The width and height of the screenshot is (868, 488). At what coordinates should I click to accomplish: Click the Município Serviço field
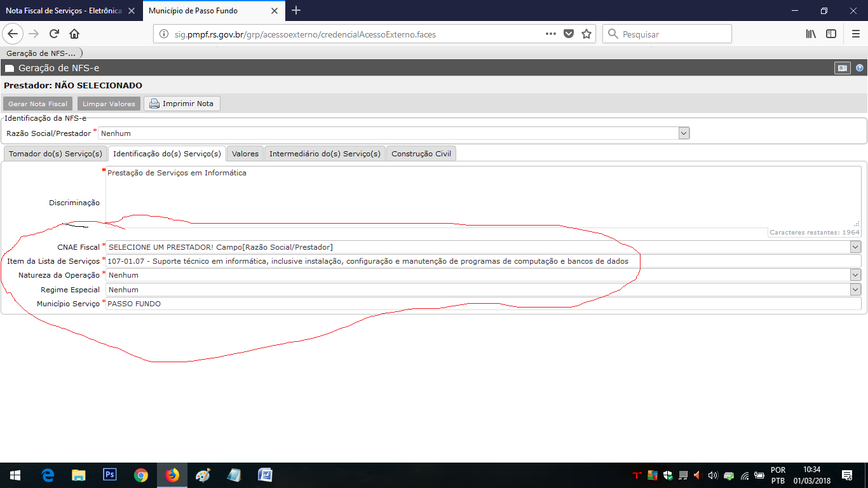(x=483, y=304)
